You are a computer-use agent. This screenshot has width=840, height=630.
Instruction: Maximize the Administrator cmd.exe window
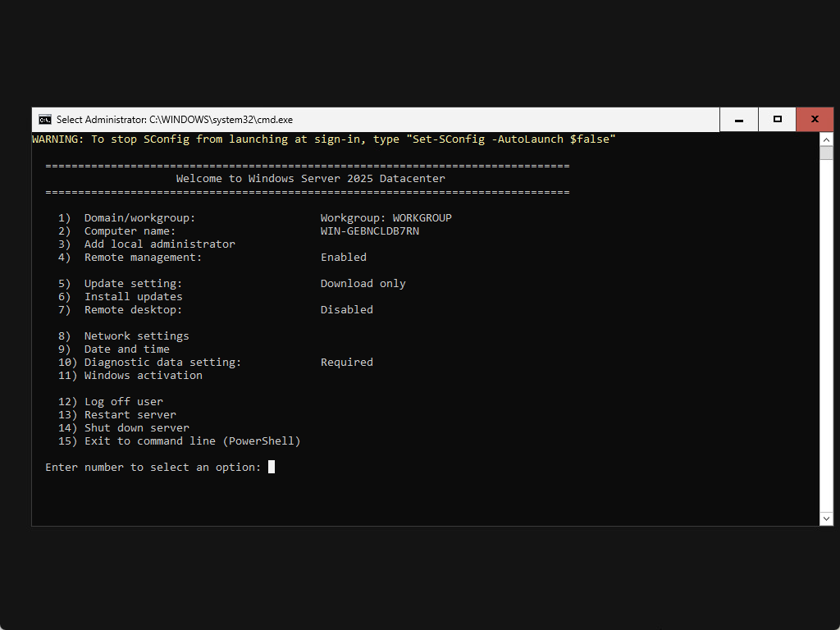click(x=778, y=120)
